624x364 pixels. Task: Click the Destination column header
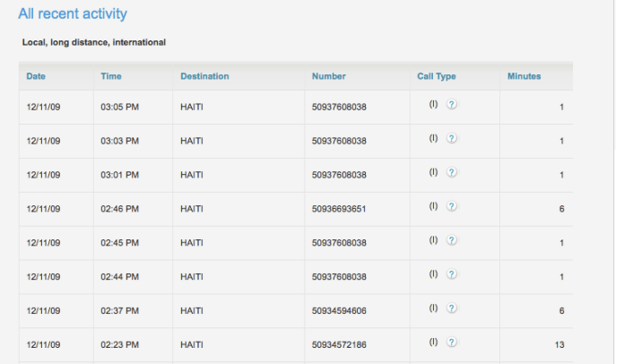coord(204,76)
